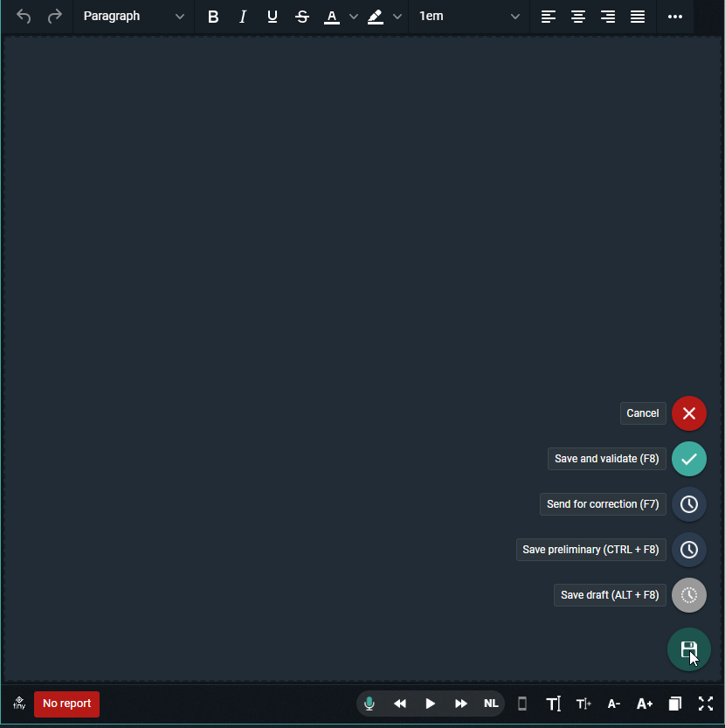Viewport: 725px width, 728px height.
Task: Open the Paragraph format dropdown
Action: [134, 17]
